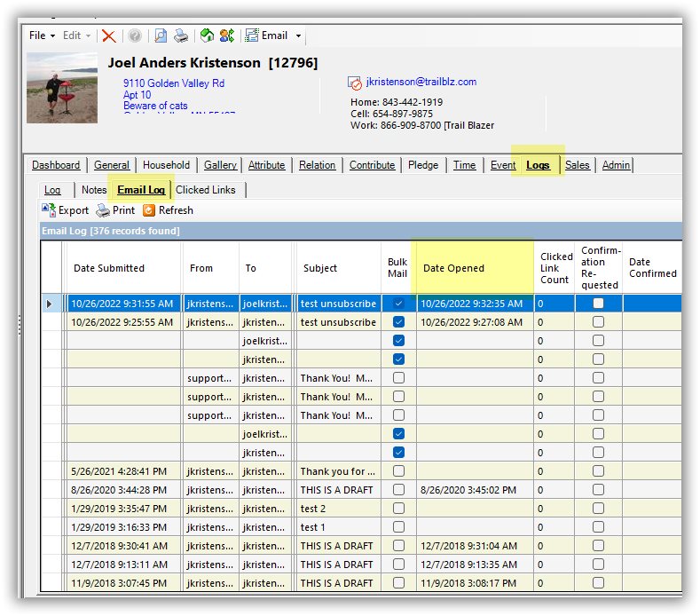Open the File menu dropdown
This screenshot has height=616, width=700.
click(x=42, y=36)
